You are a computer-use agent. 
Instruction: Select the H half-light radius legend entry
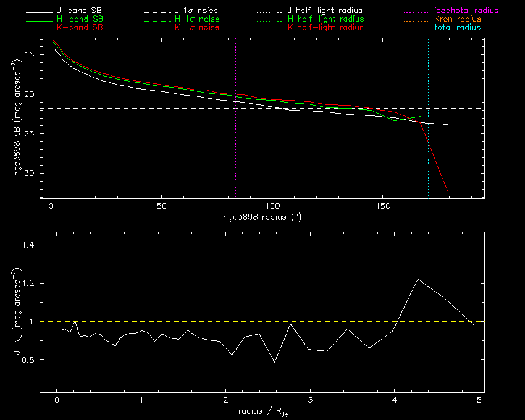click(325, 19)
